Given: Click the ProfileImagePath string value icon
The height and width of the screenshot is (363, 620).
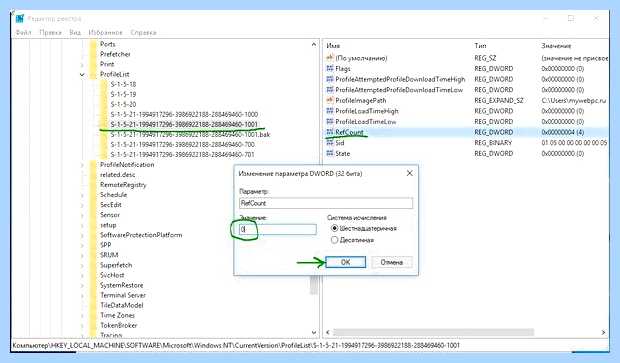Looking at the screenshot, I should pos(330,100).
